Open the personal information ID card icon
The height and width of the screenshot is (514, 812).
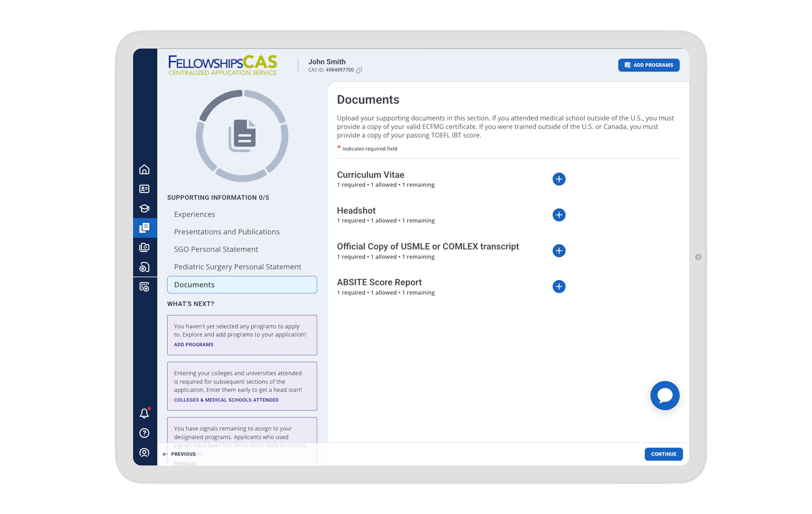click(x=145, y=189)
